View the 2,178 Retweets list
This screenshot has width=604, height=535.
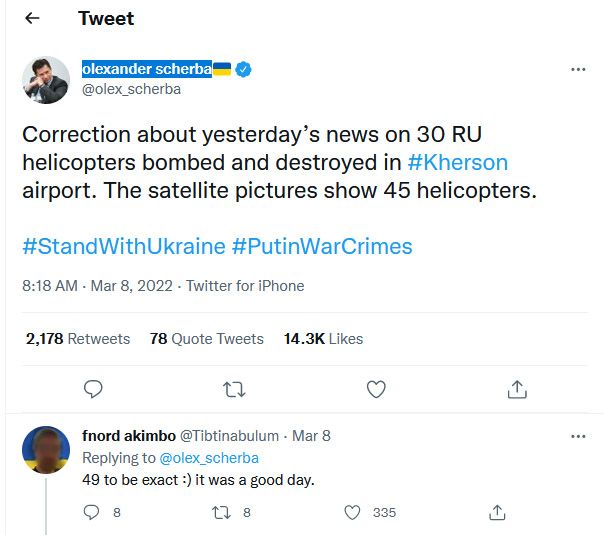tap(78, 339)
